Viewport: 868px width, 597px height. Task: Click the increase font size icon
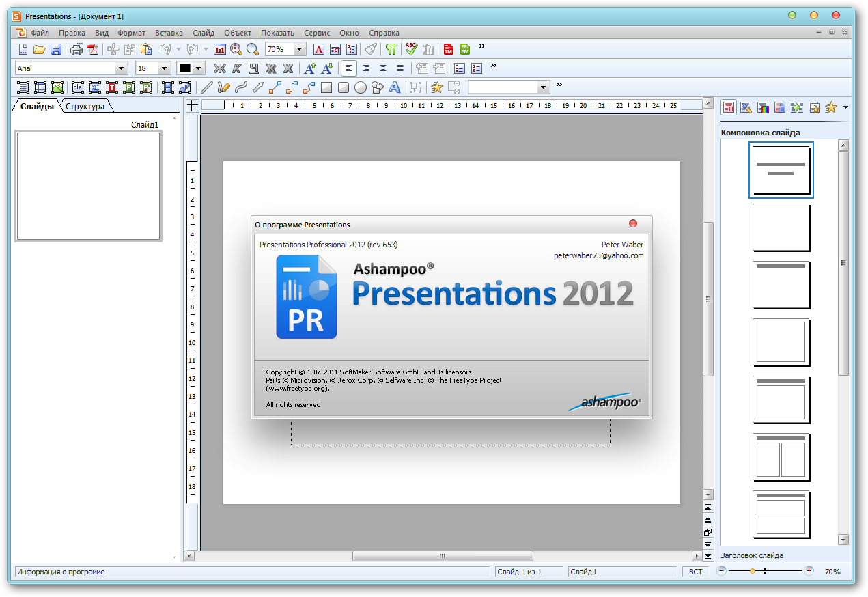tap(310, 68)
